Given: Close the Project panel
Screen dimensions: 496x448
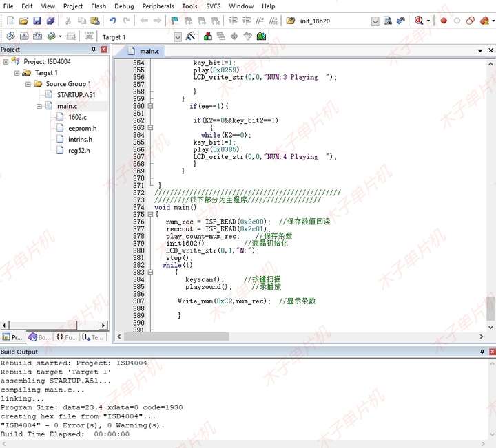Looking at the screenshot, I should pyautogui.click(x=104, y=50).
